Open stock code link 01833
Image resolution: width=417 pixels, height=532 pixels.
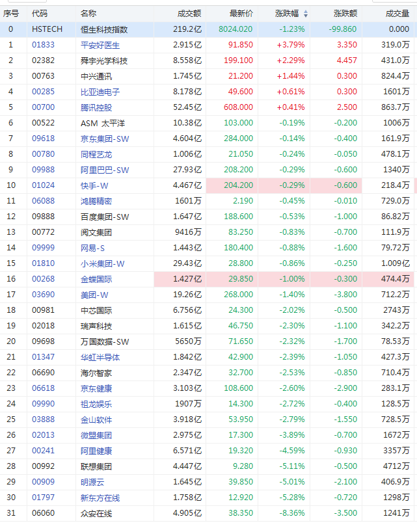43,45
